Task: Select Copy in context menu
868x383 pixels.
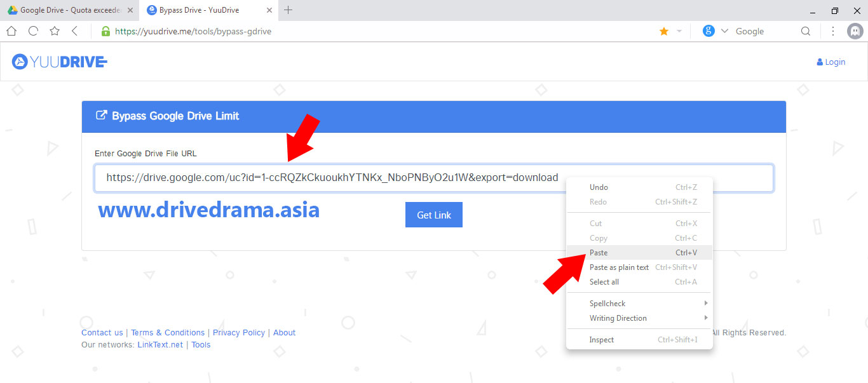Action: [x=639, y=238]
